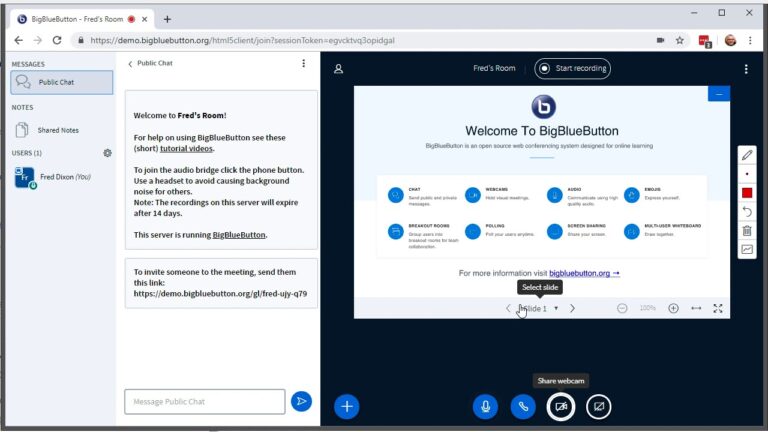Select the pencil whiteboard tool
Image resolution: width=768 pixels, height=432 pixels.
tap(747, 155)
